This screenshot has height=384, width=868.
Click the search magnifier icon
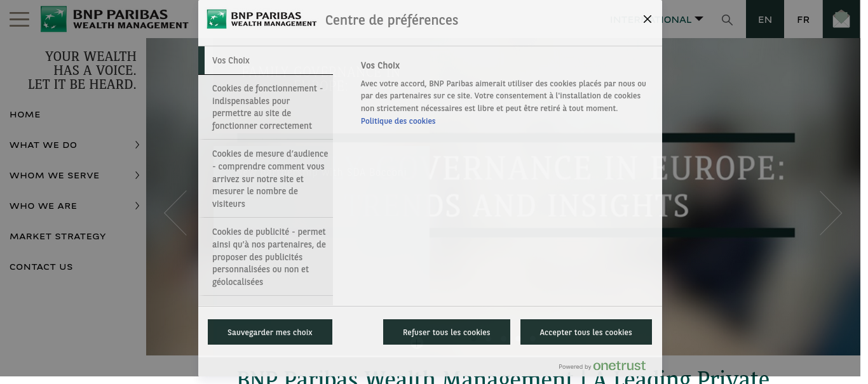(727, 20)
